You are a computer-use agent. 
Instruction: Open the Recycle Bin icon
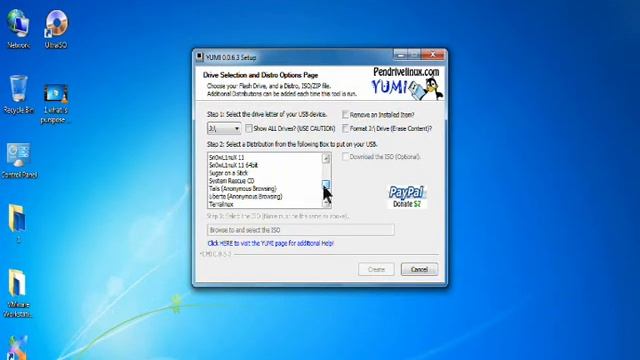click(x=18, y=94)
